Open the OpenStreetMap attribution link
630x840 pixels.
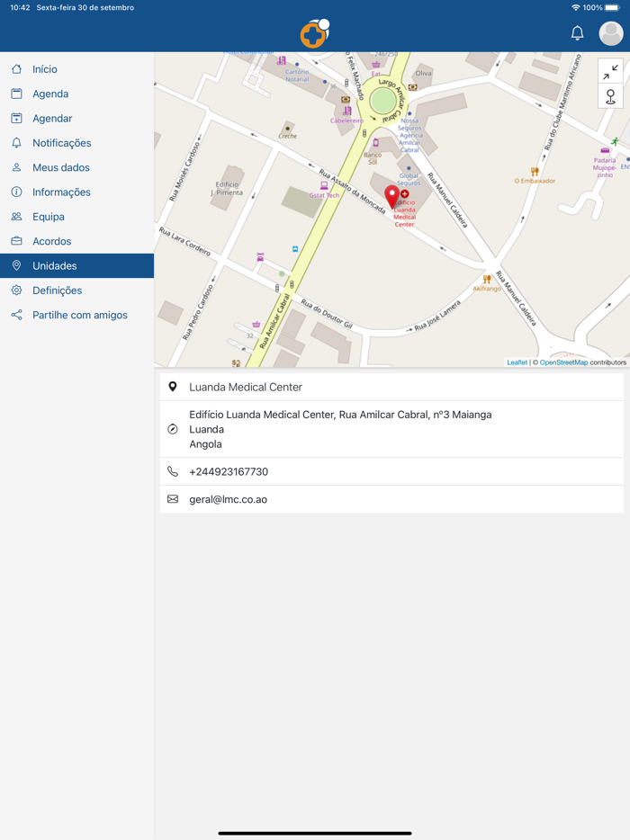(563, 362)
